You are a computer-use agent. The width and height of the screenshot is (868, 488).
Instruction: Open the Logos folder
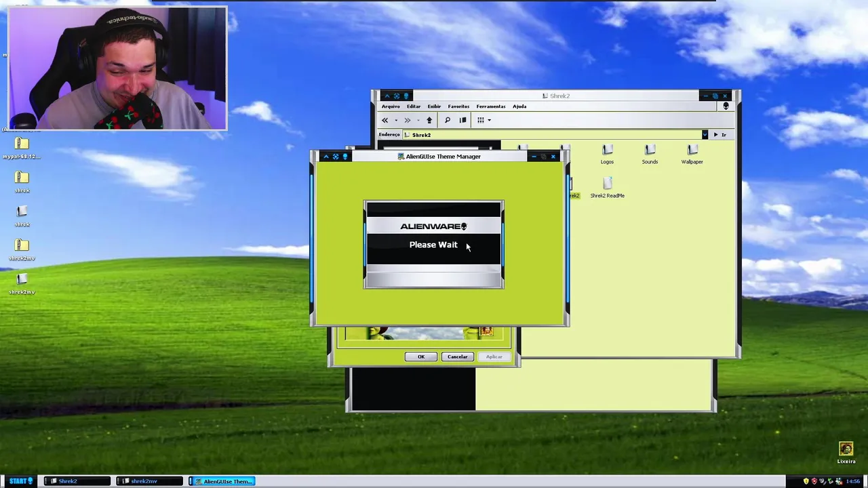point(607,155)
